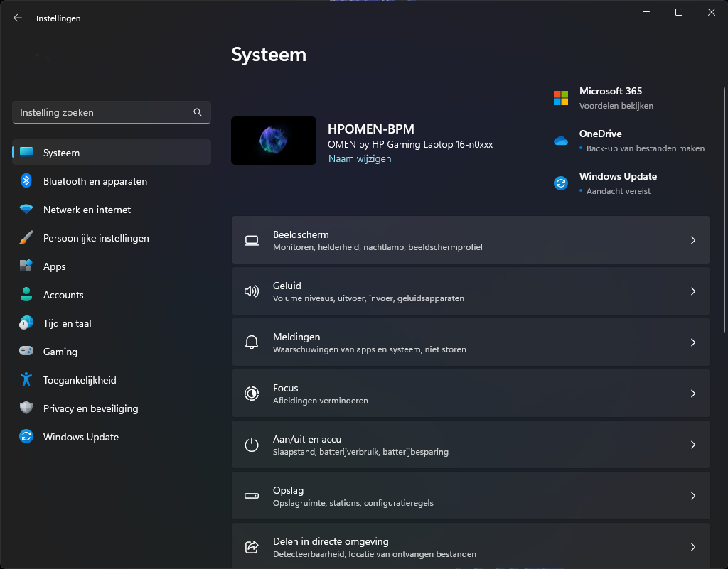Open Persoonlijke instellingen section
Viewport: 728px width, 569px height.
(x=112, y=238)
